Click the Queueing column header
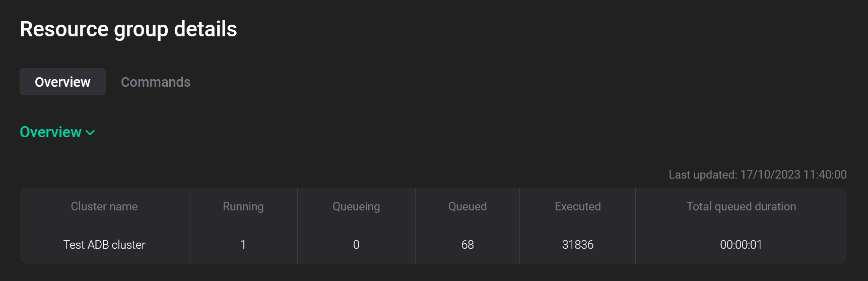This screenshot has width=868, height=281. (356, 206)
